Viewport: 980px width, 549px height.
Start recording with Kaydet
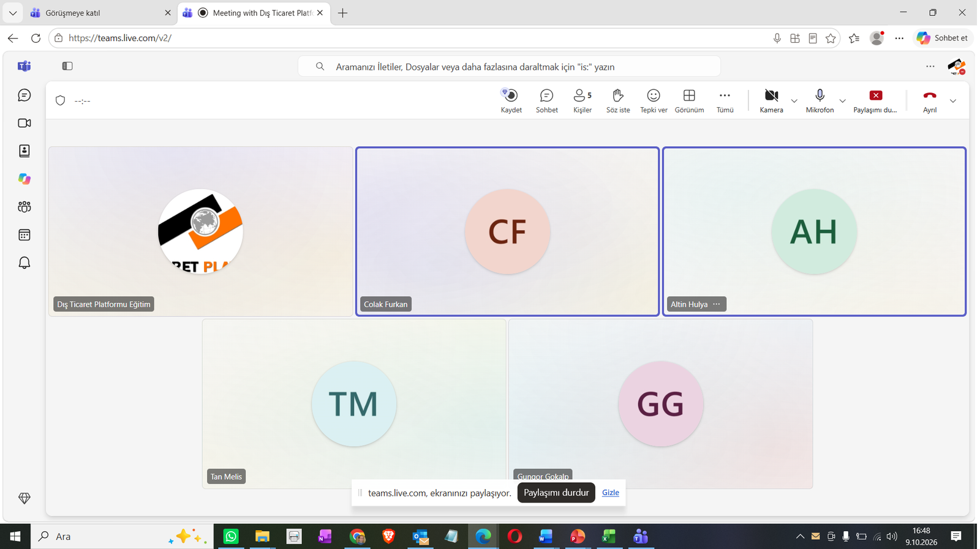click(x=511, y=101)
